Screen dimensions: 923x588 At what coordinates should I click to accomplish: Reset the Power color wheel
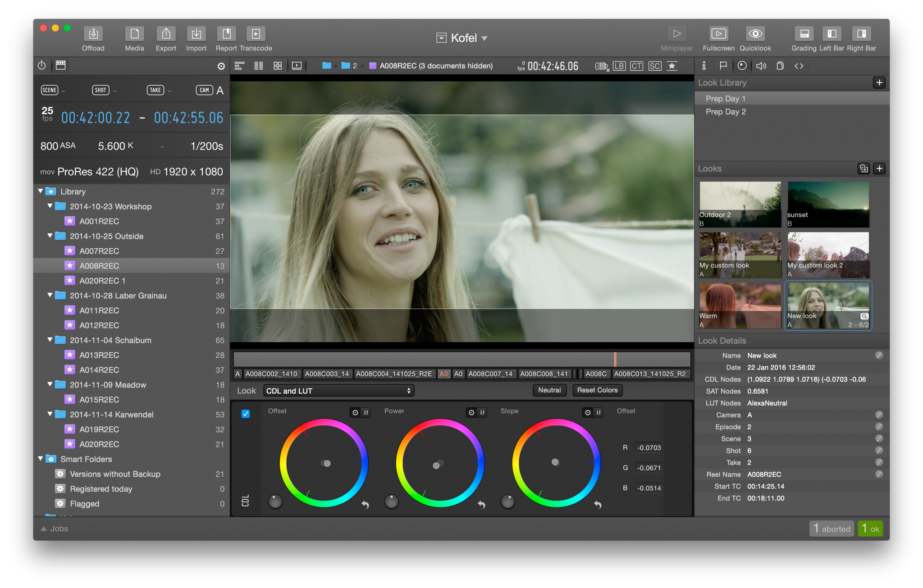coord(481,505)
